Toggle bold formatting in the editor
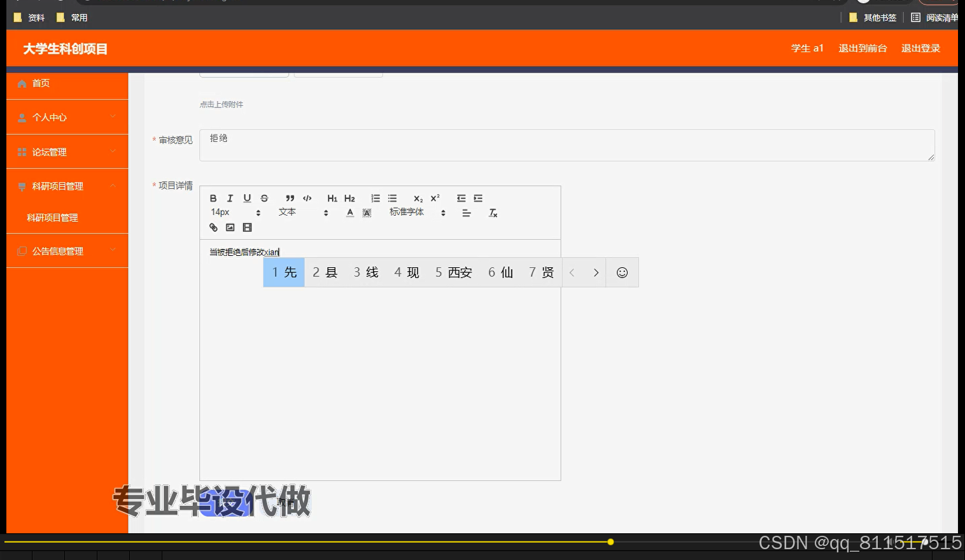 (213, 199)
